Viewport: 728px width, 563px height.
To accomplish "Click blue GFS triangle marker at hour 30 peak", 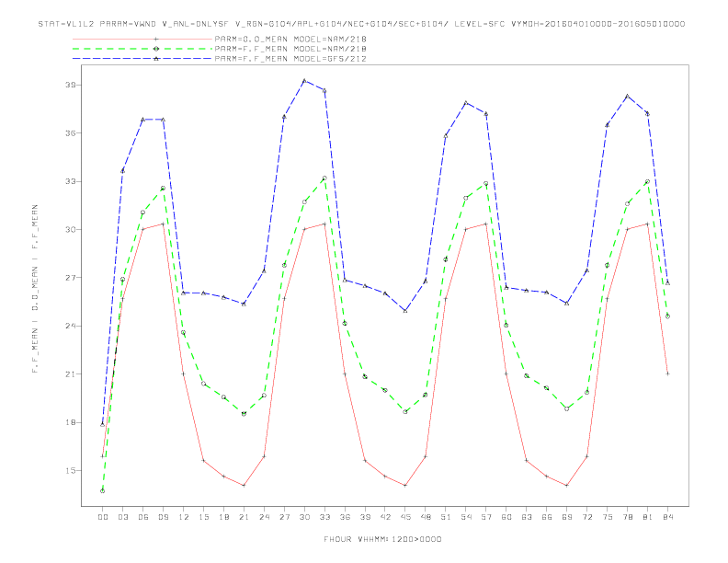I will coord(304,80).
